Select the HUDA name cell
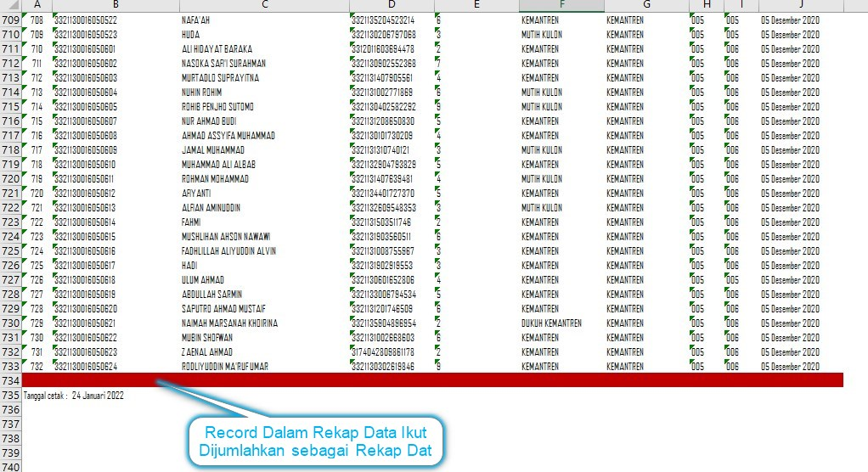 tap(265, 34)
